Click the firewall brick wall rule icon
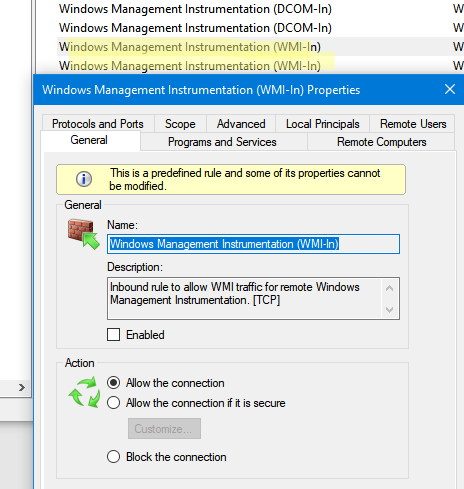 tap(83, 234)
